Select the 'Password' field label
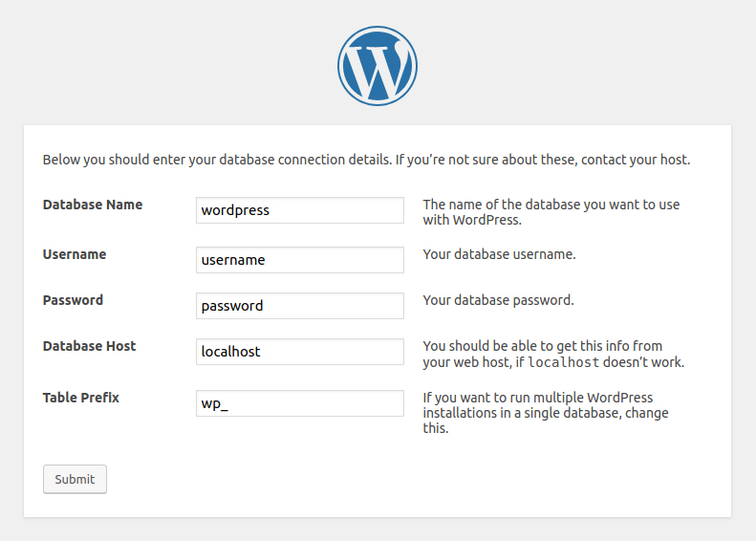756x541 pixels. click(73, 300)
